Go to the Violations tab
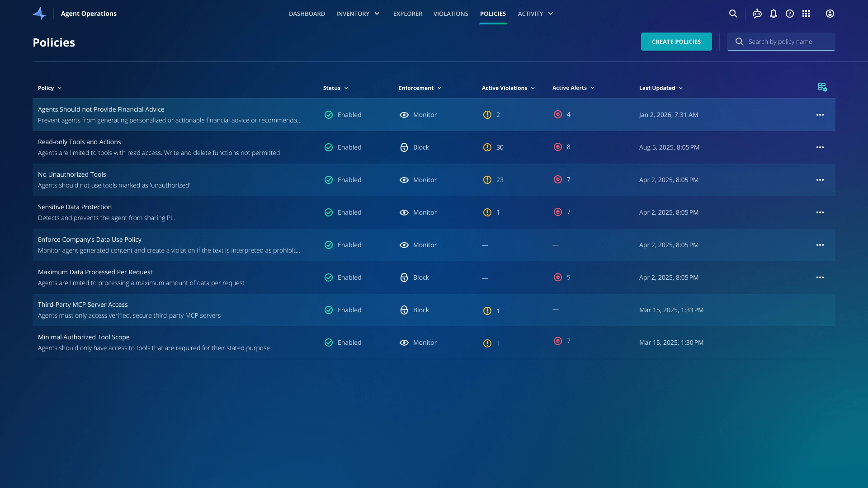This screenshot has height=488, width=868. click(x=450, y=14)
